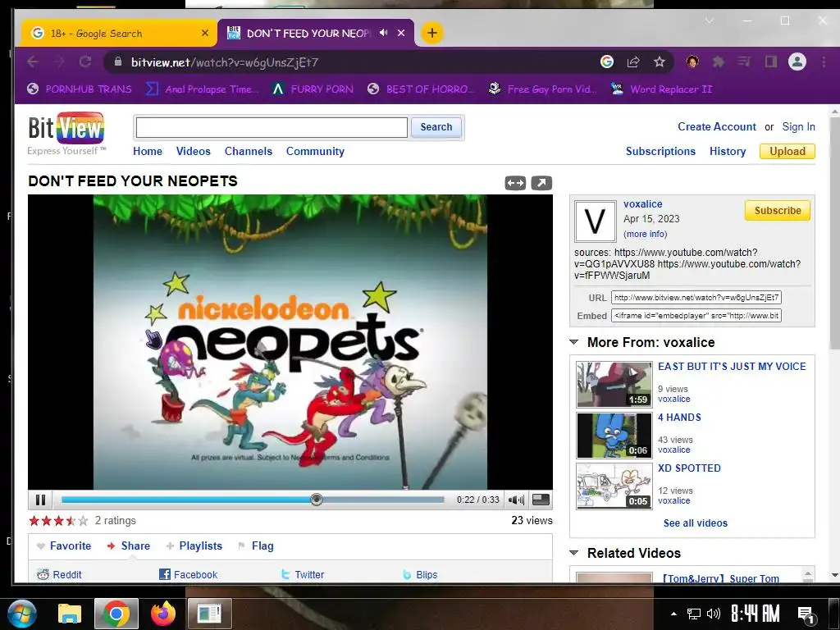Reload the page
This screenshot has width=840, height=630.
pos(85,62)
